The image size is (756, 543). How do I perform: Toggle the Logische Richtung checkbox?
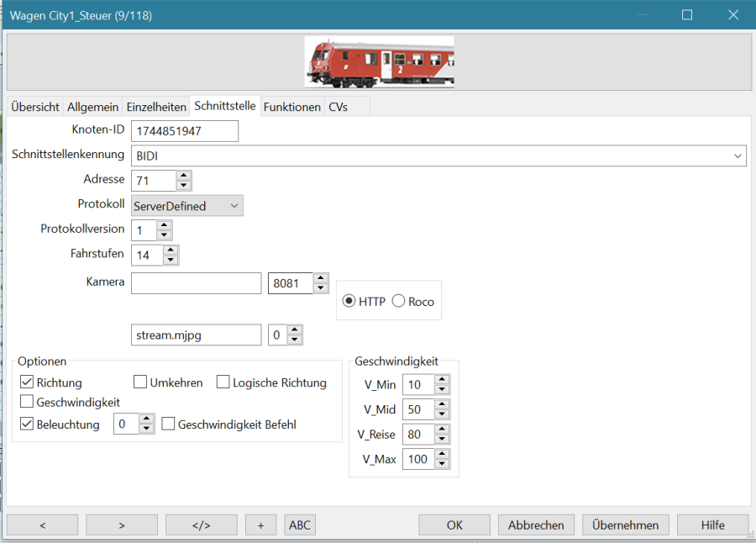tap(223, 382)
